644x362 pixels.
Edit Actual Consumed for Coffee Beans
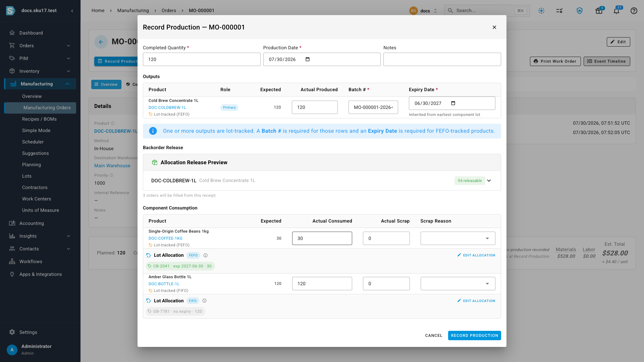[322, 238]
